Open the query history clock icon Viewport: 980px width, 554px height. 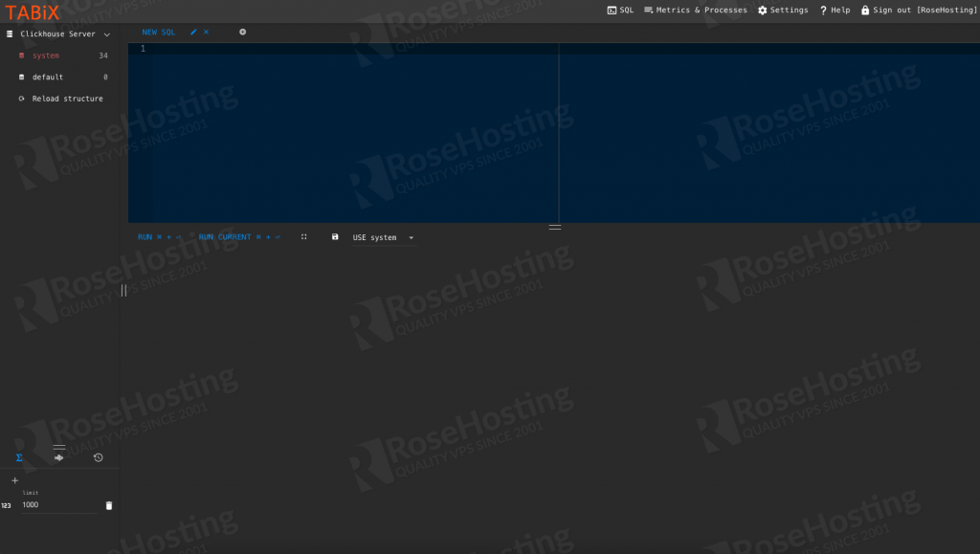pos(98,457)
